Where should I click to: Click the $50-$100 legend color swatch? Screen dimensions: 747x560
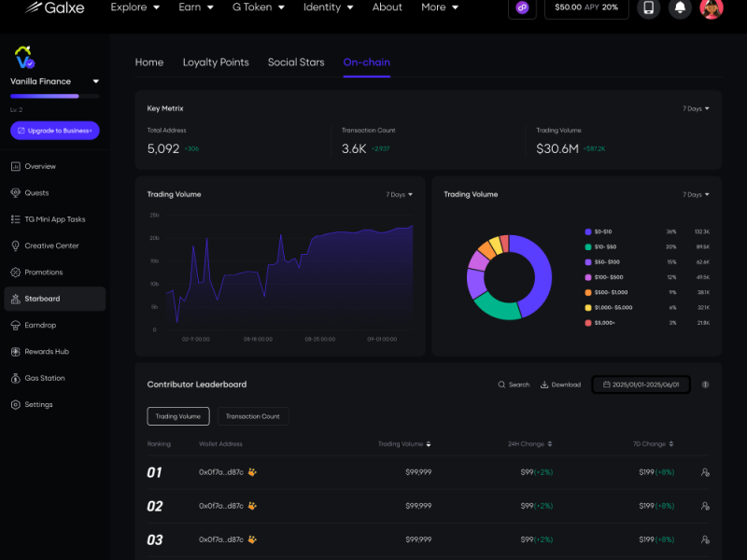(588, 262)
